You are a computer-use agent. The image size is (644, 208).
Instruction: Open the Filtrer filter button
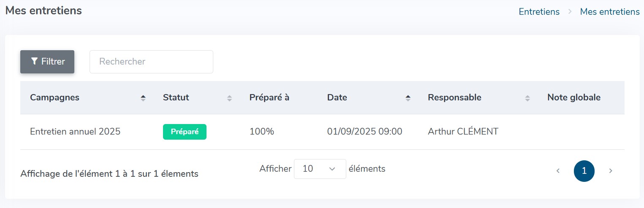(47, 62)
